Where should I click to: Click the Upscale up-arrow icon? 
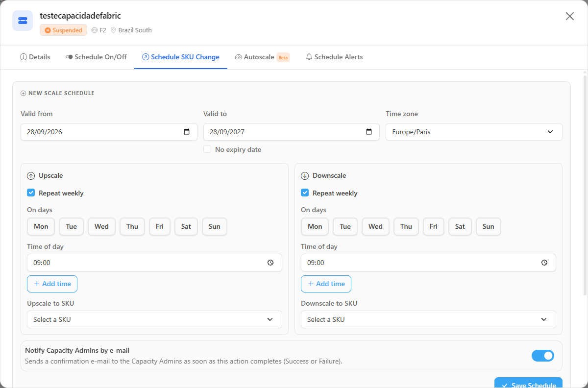click(31, 176)
